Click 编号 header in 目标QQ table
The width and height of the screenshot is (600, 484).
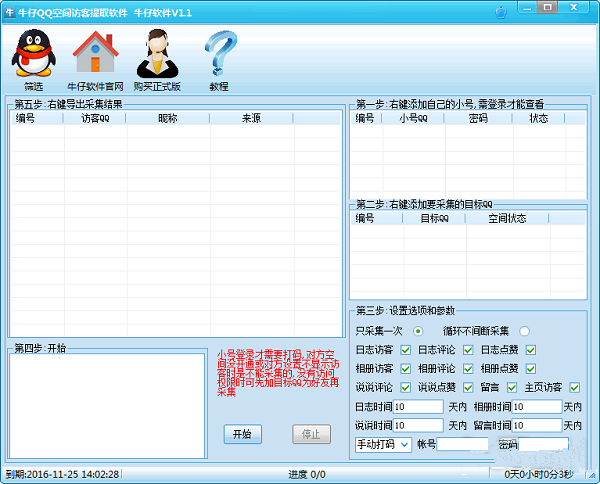[377, 218]
